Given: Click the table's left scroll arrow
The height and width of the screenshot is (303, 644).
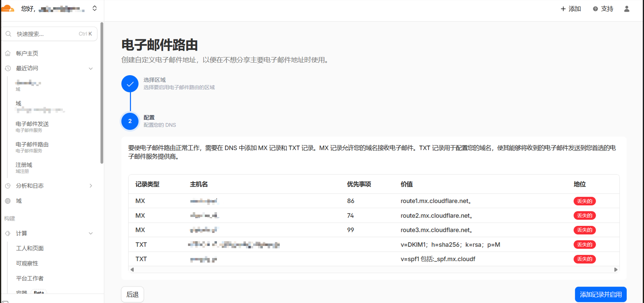Looking at the screenshot, I should point(132,270).
